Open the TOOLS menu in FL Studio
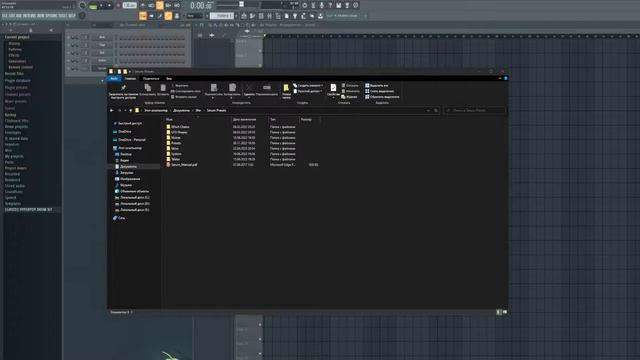Viewport: 640px width, 360px height. click(x=62, y=16)
